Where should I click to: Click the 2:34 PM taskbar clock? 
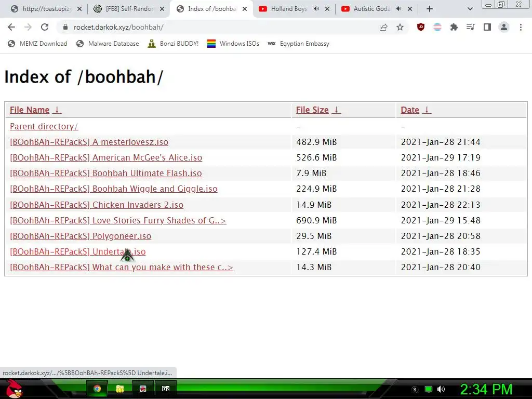486,389
